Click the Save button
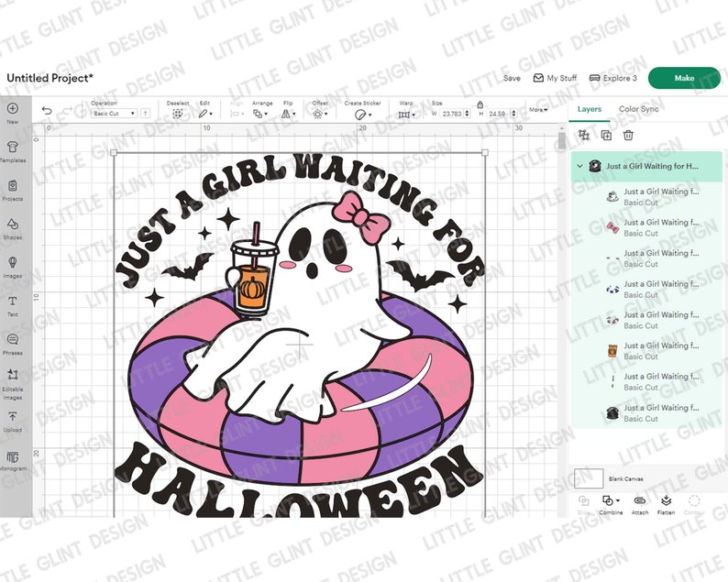 pyautogui.click(x=512, y=78)
